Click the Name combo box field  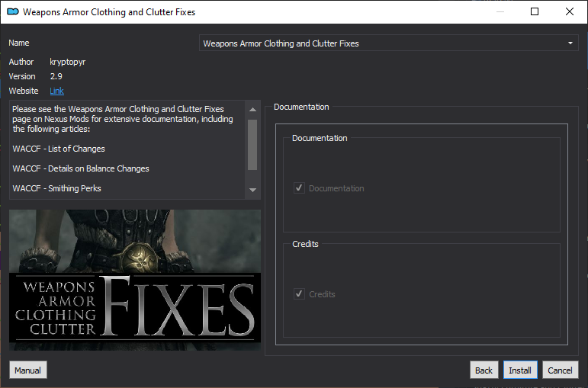388,43
